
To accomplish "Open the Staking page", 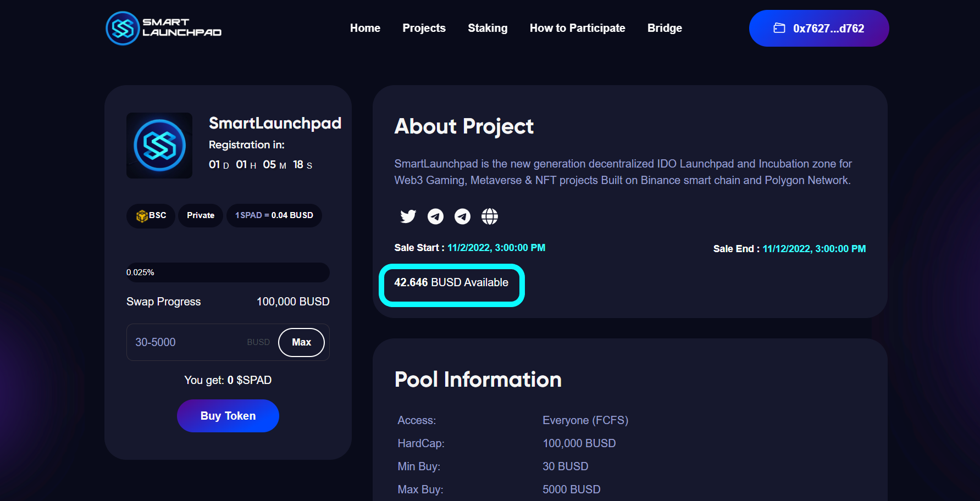I will 488,28.
